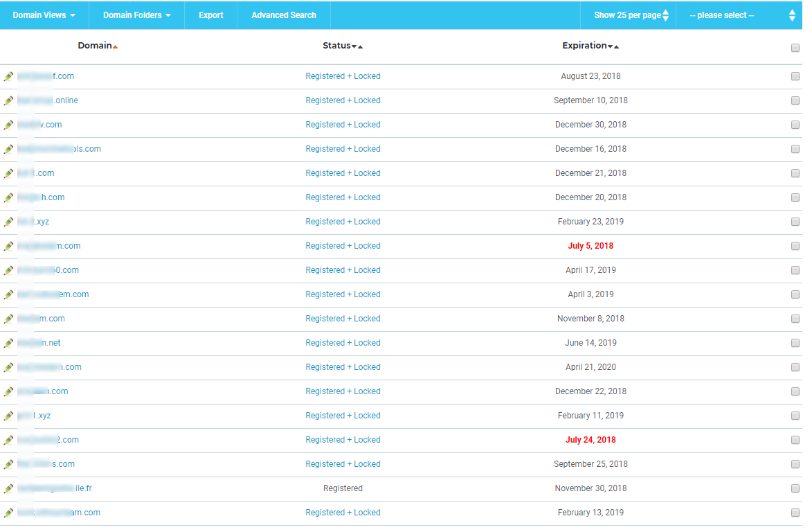812x532 pixels.
Task: Click the edit pencil for the .fr domain
Action: click(x=8, y=488)
